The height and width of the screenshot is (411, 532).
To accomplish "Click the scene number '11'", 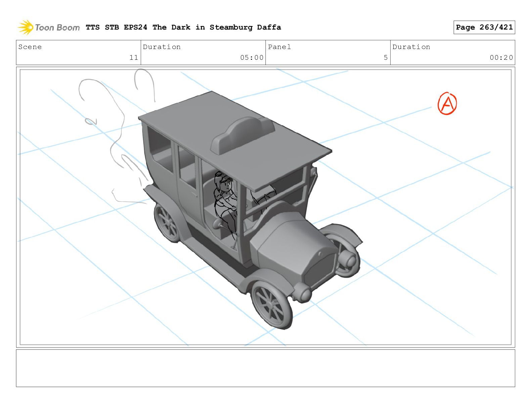I will [x=134, y=57].
